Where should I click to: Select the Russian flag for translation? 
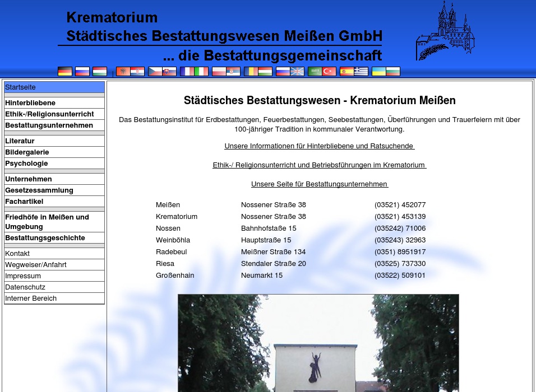tap(82, 71)
